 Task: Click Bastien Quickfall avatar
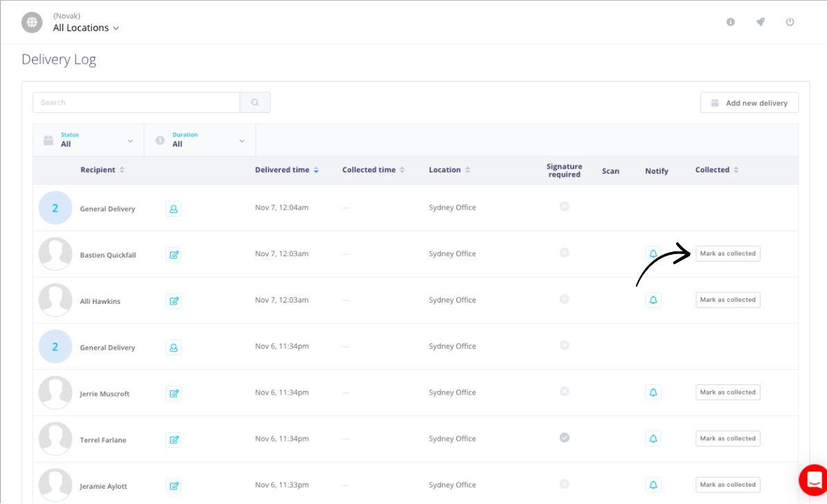point(55,254)
